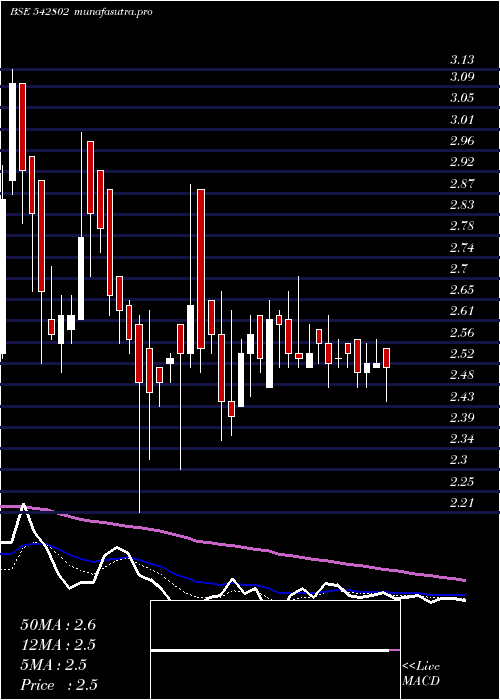
Task: Select the 2.25 price axis label
Action: click(462, 482)
